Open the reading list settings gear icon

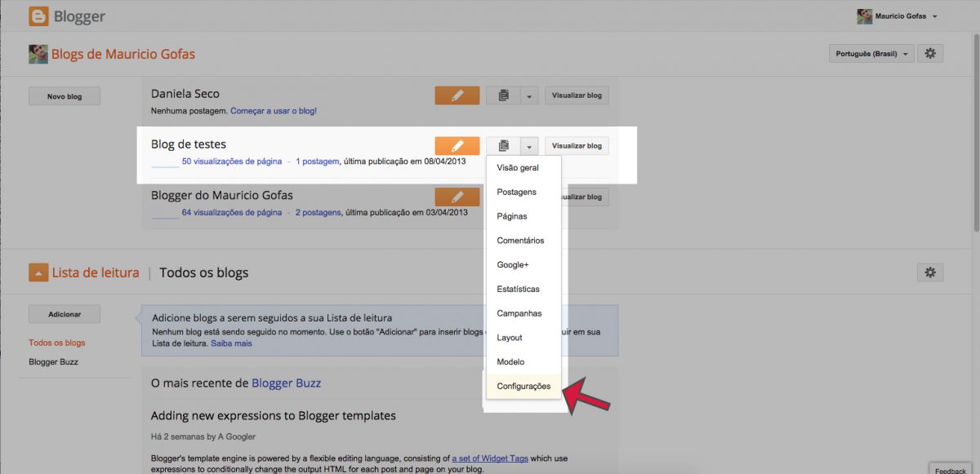coord(929,272)
